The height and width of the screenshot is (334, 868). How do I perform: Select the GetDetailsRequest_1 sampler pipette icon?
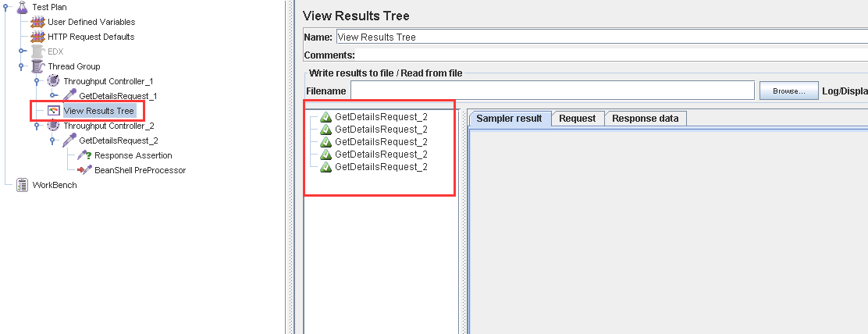tap(69, 96)
